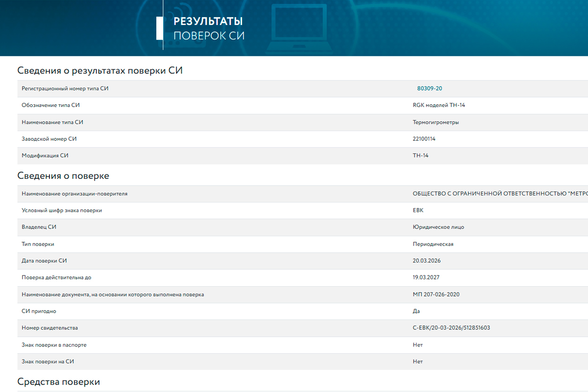Image resolution: width=588 pixels, height=392 pixels.
Task: Click the white vertical bar beside title
Action: [159, 28]
